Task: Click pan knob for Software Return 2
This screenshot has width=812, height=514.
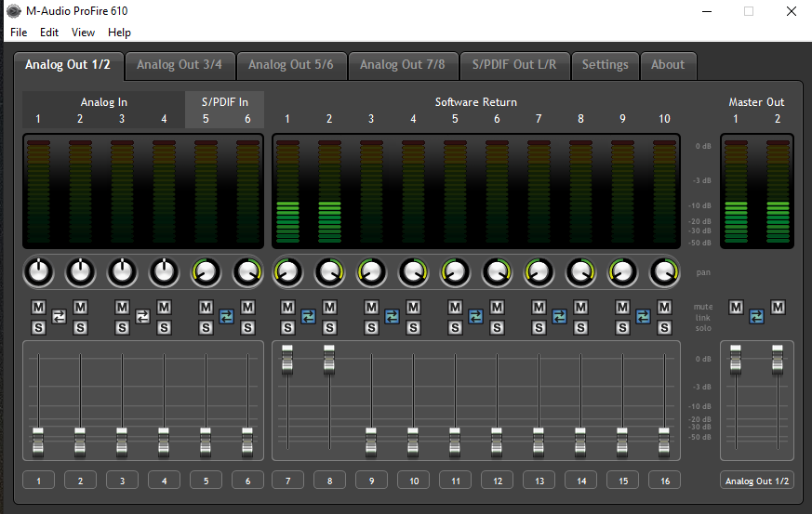Action: coord(330,271)
